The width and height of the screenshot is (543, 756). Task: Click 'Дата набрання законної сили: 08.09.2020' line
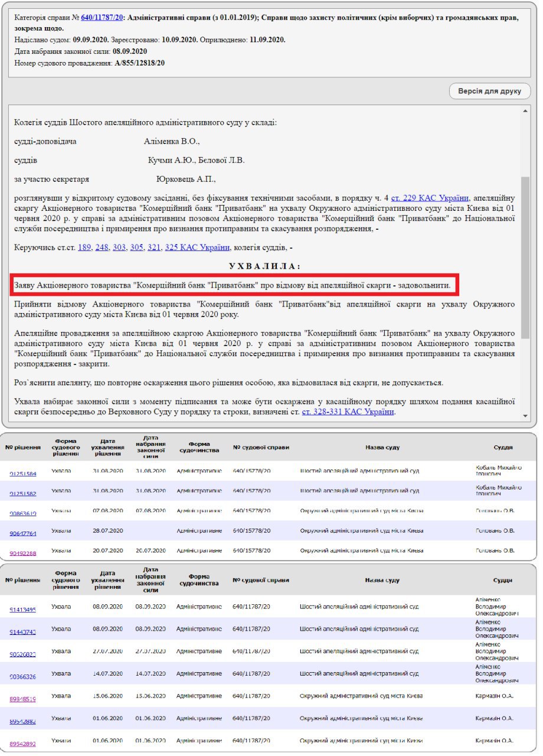click(80, 51)
